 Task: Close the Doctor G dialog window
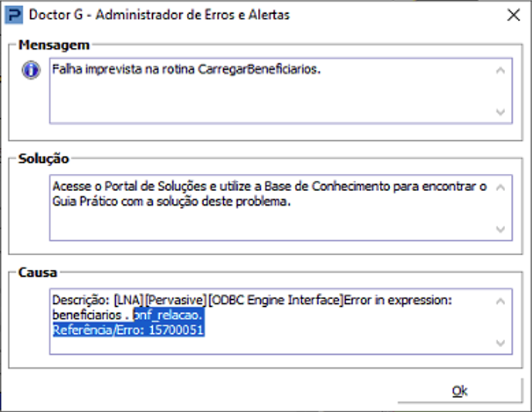click(513, 15)
